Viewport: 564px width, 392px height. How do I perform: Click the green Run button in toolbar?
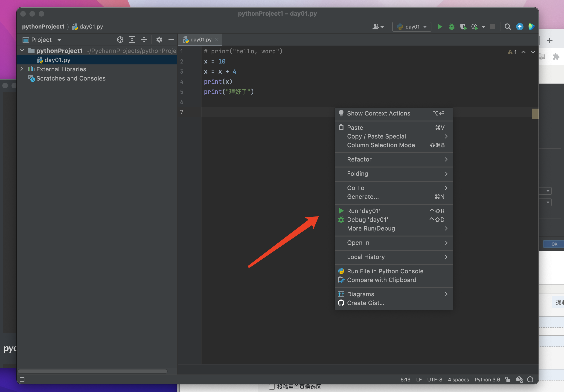(x=440, y=27)
